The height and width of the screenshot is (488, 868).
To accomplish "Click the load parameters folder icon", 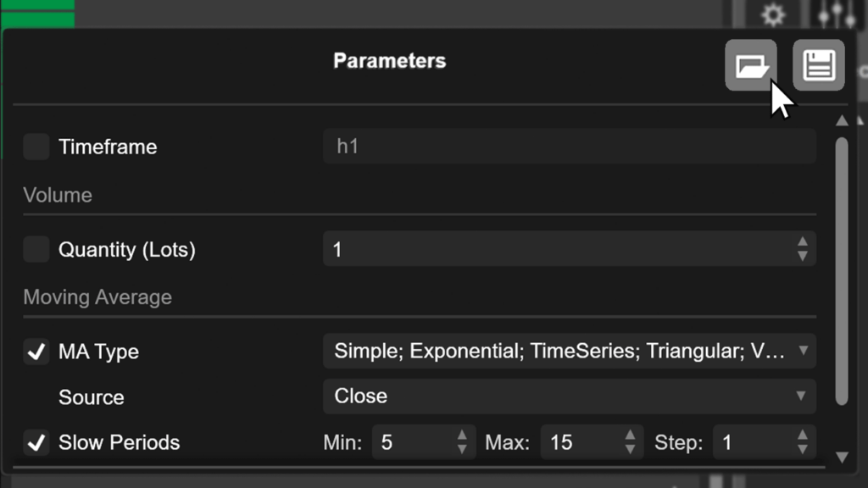I will [750, 65].
